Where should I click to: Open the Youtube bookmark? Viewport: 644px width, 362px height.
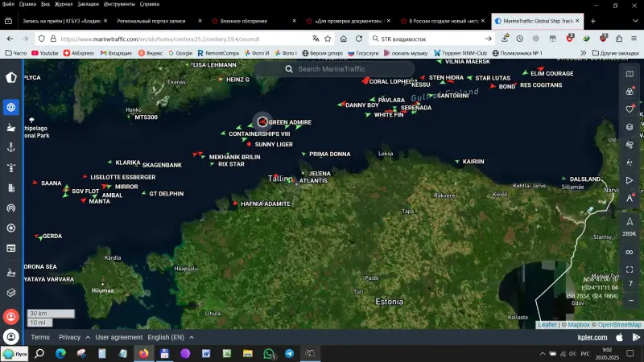click(x=45, y=53)
